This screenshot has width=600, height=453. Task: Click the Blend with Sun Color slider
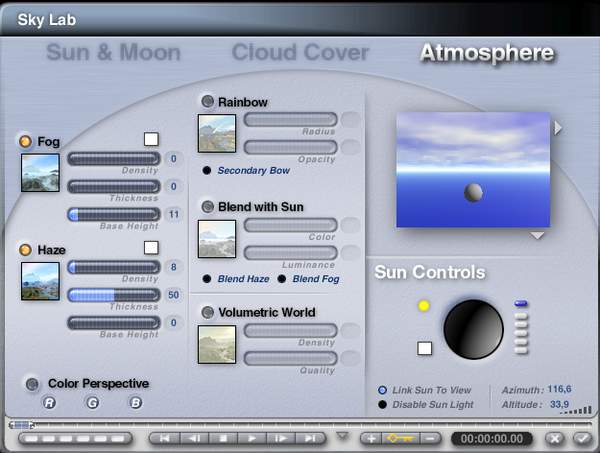(290, 225)
